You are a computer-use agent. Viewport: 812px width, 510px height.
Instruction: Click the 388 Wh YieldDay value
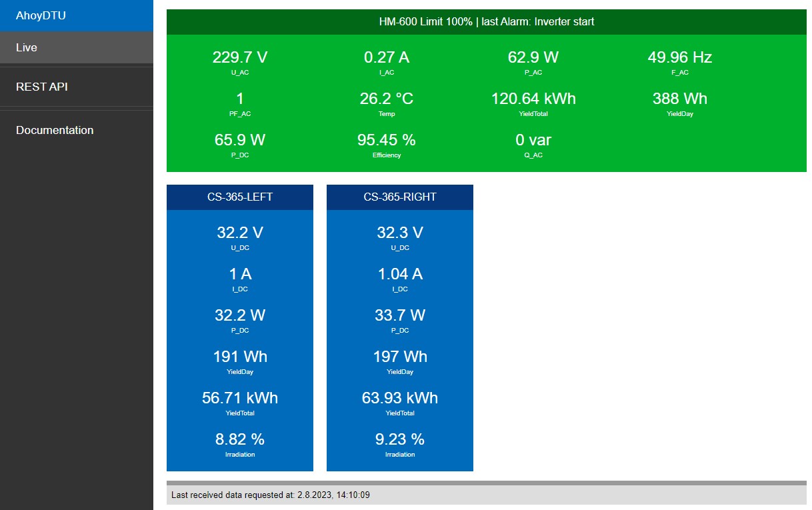pos(679,99)
